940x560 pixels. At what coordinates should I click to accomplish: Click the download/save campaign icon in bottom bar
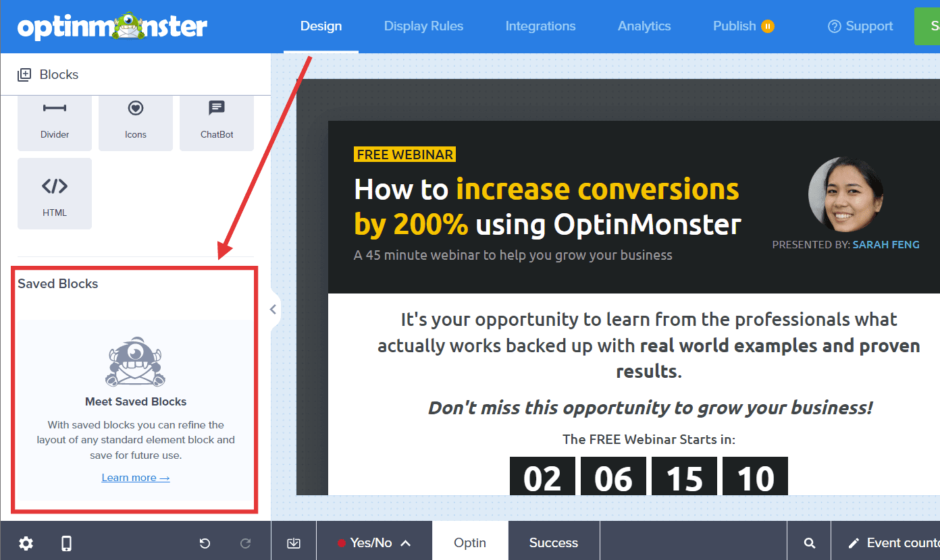293,542
